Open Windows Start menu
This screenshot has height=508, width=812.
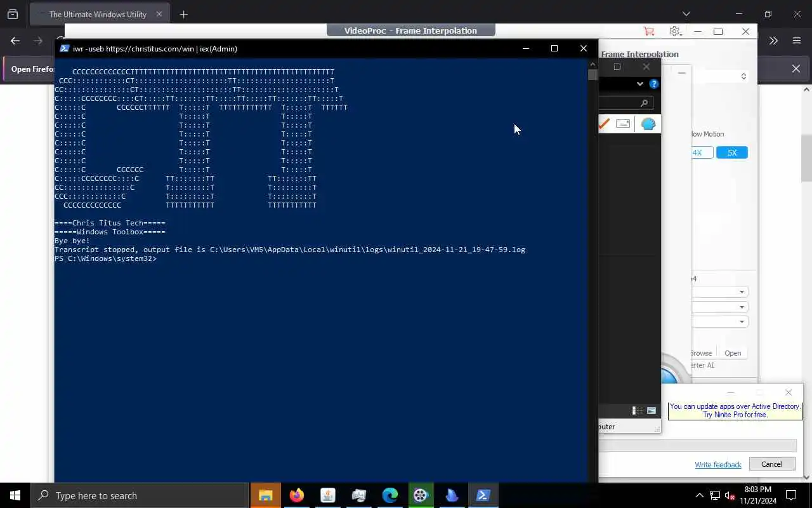click(15, 495)
